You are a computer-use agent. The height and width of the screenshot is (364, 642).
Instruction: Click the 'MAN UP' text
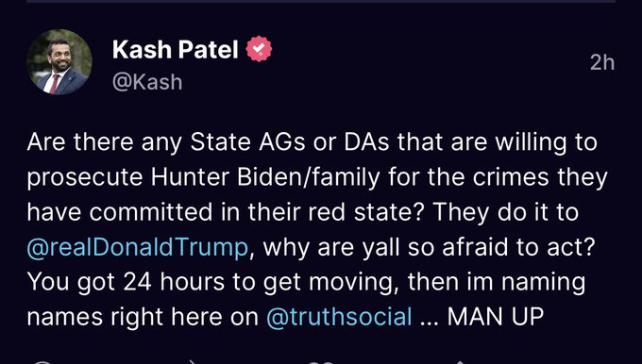click(x=496, y=317)
